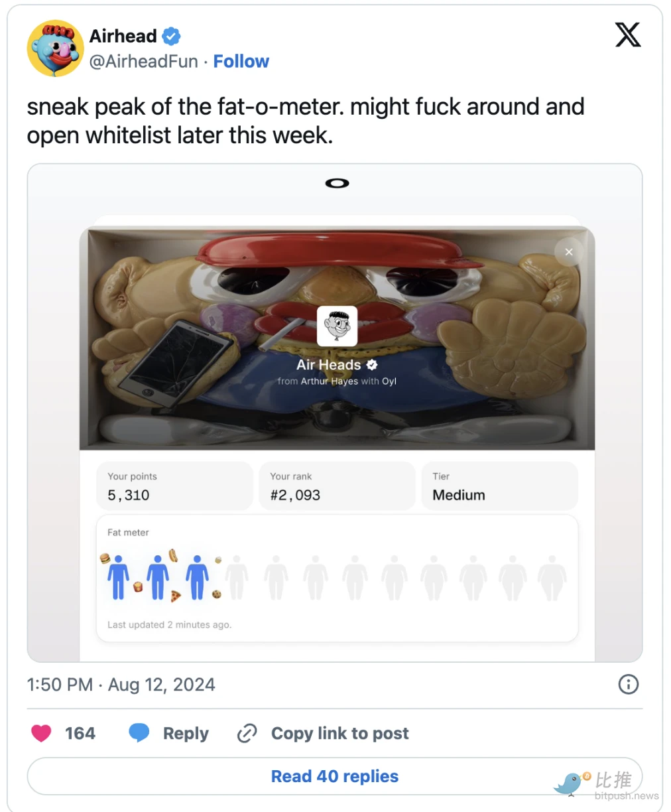The image size is (671, 812).
Task: Click the Copy link to post text
Action: point(339,733)
